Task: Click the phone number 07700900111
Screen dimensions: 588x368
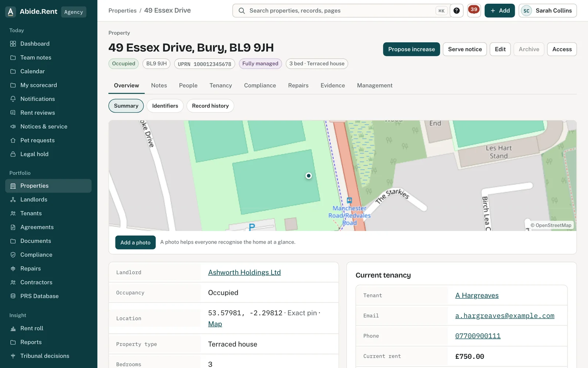Action: (478, 336)
